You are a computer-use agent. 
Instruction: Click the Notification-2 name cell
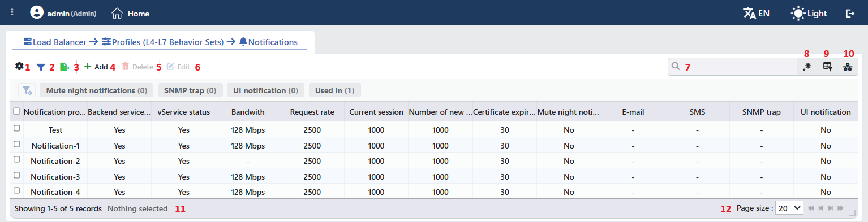click(x=55, y=160)
